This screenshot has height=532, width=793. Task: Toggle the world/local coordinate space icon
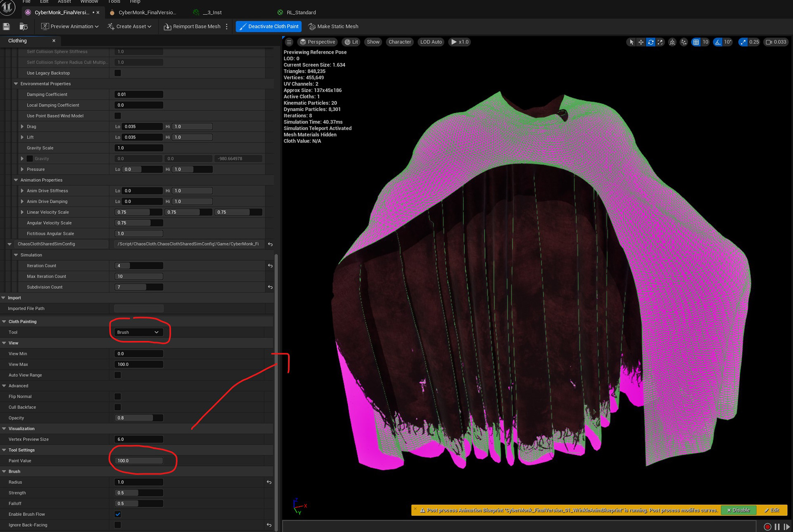pos(672,42)
